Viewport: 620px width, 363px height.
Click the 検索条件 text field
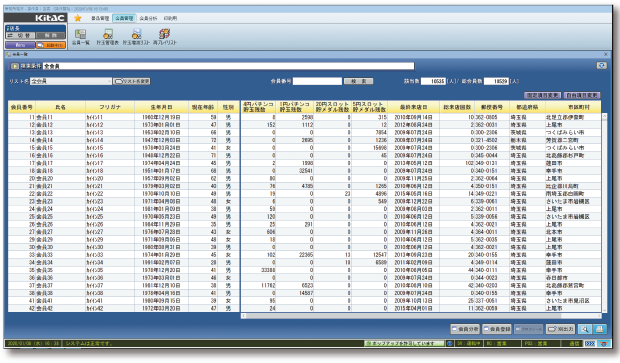pyautogui.click(x=229, y=66)
